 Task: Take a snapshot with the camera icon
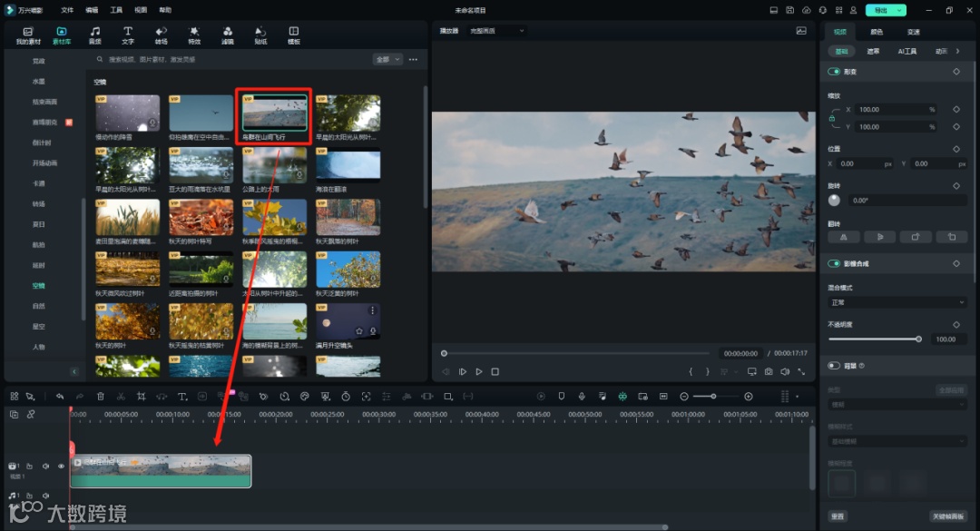coord(769,371)
